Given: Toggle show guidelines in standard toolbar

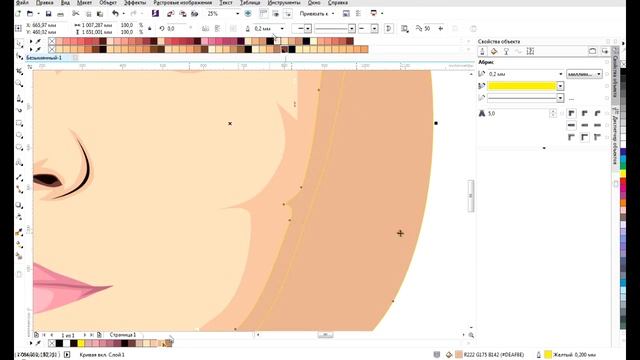Looking at the screenshot, I should pyautogui.click(x=288, y=13).
